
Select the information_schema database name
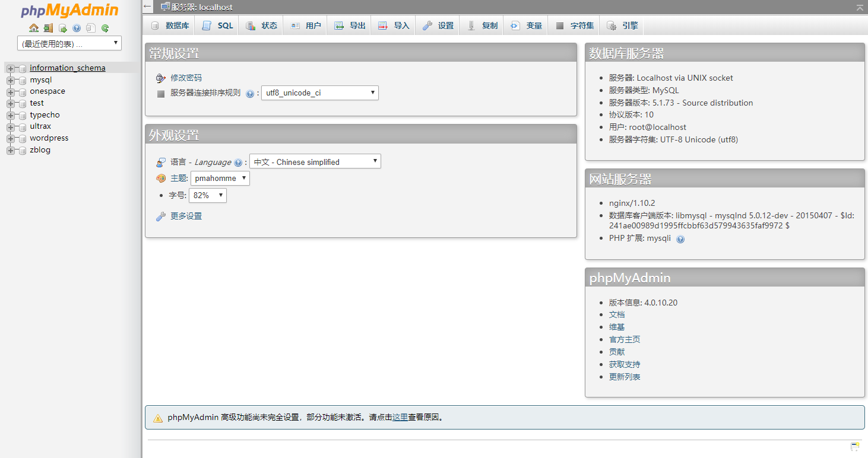[68, 68]
